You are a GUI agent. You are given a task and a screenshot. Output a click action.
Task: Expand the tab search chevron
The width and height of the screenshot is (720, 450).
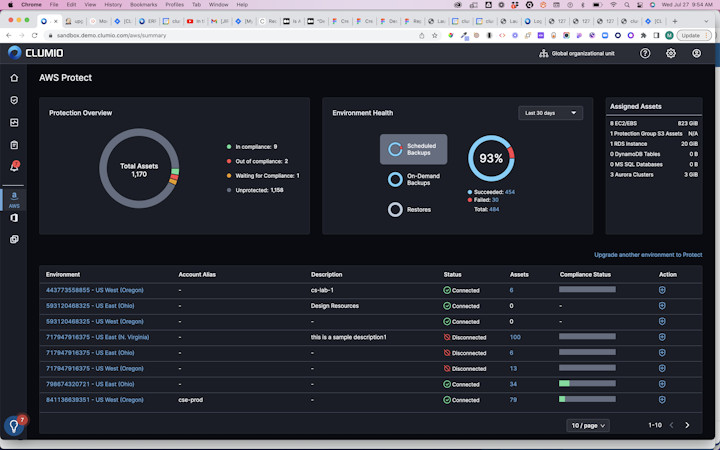[x=706, y=21]
